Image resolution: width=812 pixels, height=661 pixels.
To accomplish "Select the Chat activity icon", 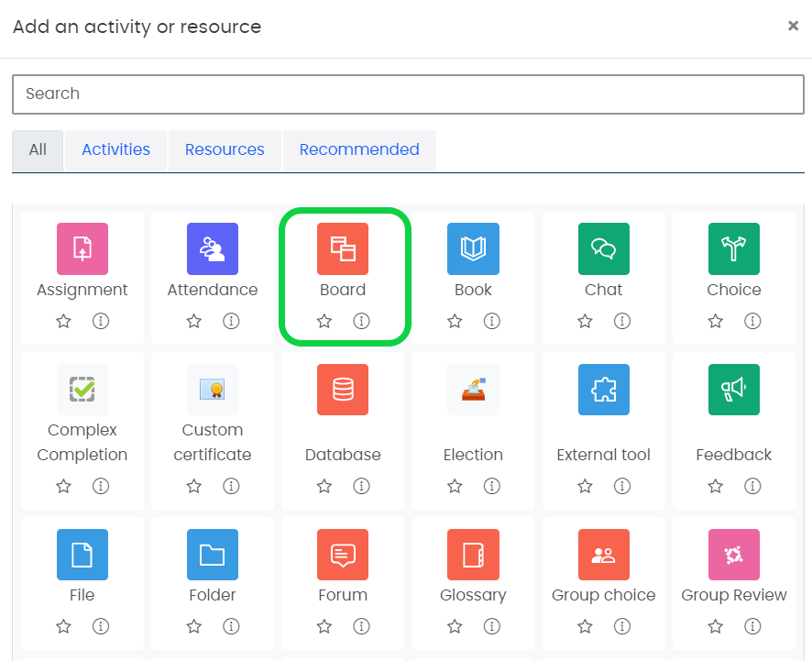I will [x=603, y=248].
